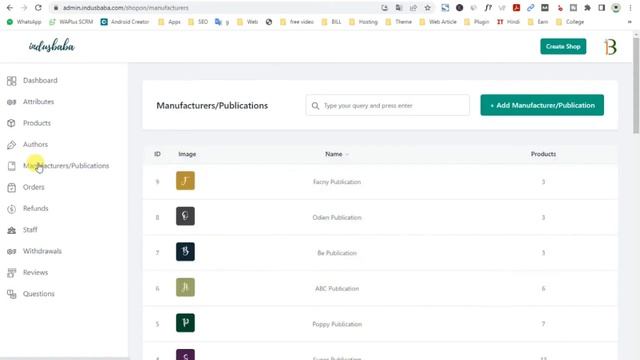Open the Web Article bookmarks folder

tap(438, 22)
